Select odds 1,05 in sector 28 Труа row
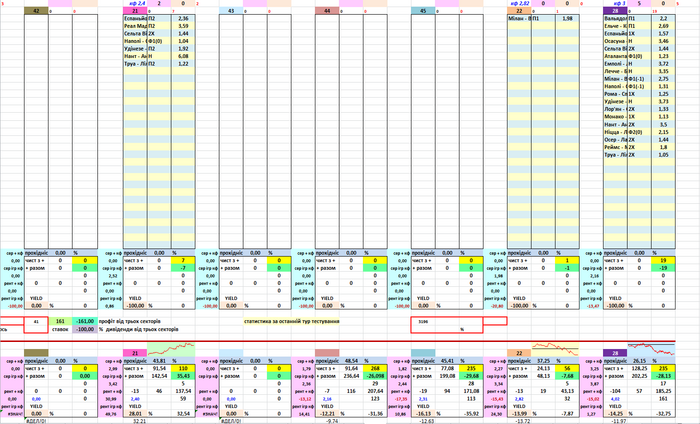700x424 pixels. [663, 155]
